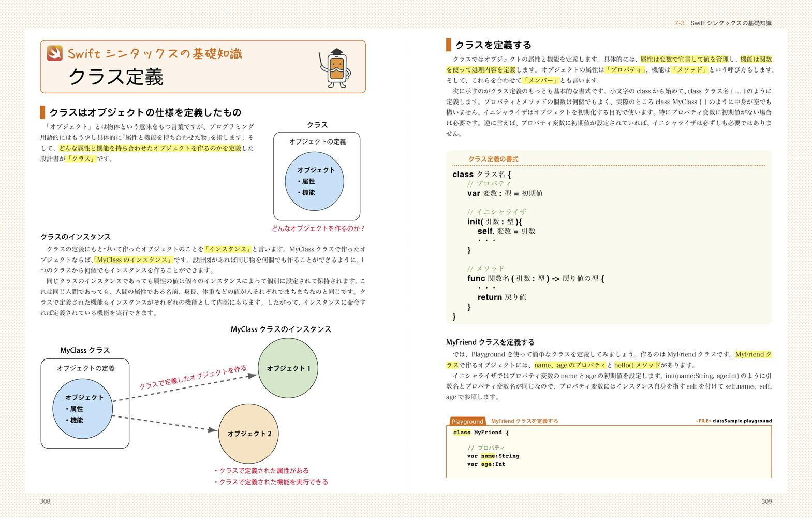This screenshot has width=812, height=518.
Task: Click the blue circle in the top クラス diagram
Action: pos(315,181)
